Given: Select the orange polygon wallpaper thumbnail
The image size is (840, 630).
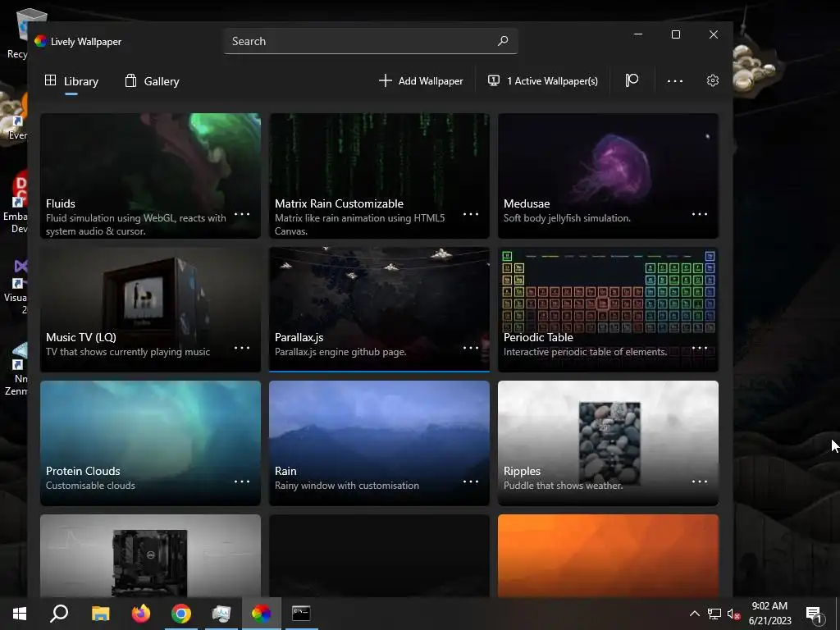Looking at the screenshot, I should pyautogui.click(x=608, y=555).
